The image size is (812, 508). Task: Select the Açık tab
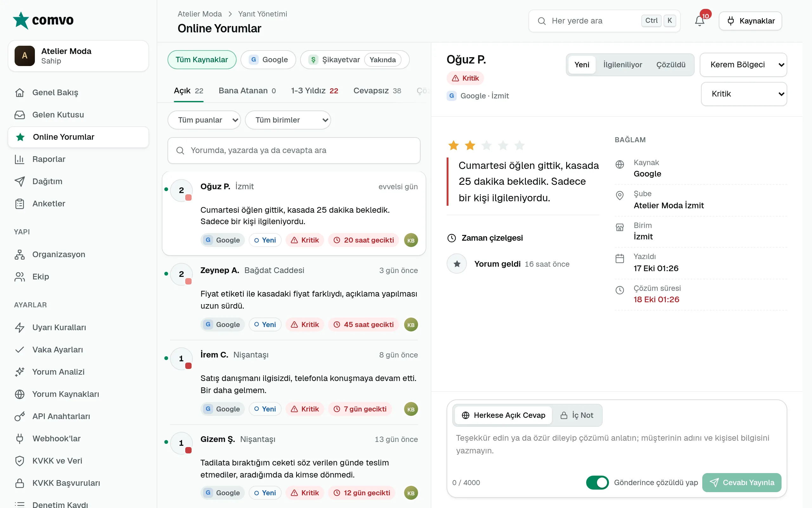tap(189, 91)
